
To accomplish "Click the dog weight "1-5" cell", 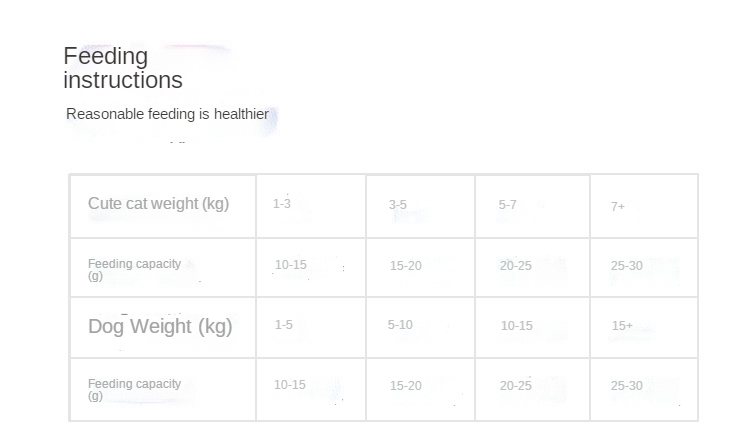I will [284, 325].
